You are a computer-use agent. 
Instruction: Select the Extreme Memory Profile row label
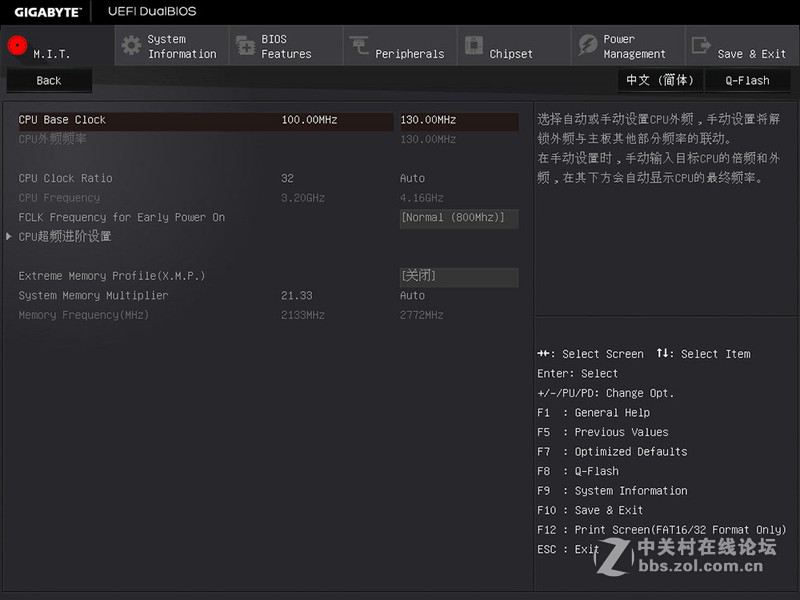click(112, 276)
